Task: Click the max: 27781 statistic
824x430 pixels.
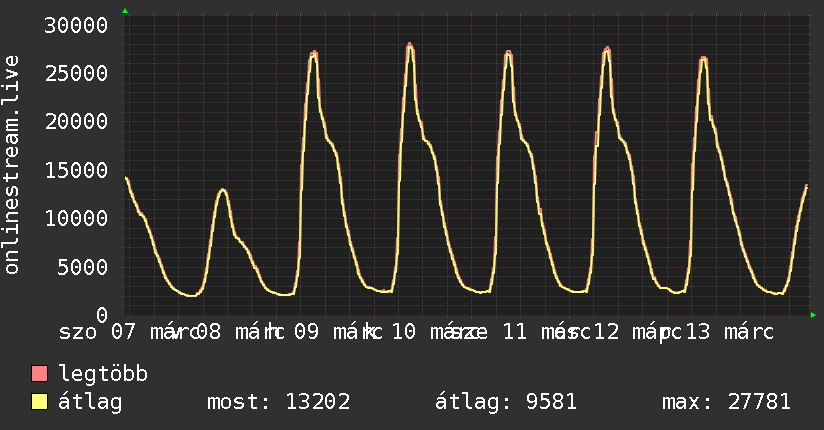Action: click(726, 402)
